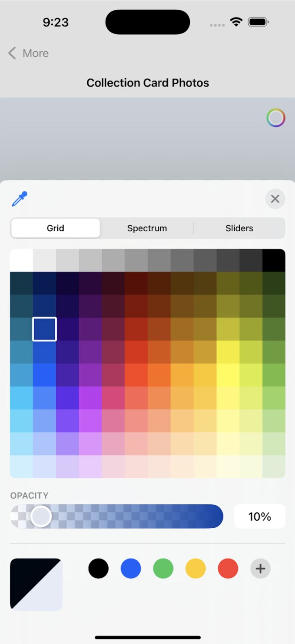Choose the yellow saved color swatch
The image size is (295, 644).
(x=195, y=569)
